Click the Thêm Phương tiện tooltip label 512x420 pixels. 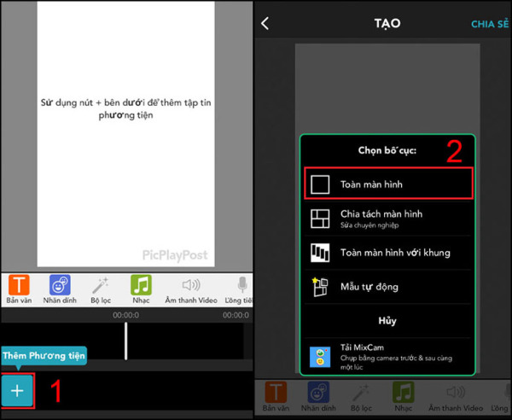click(43, 355)
